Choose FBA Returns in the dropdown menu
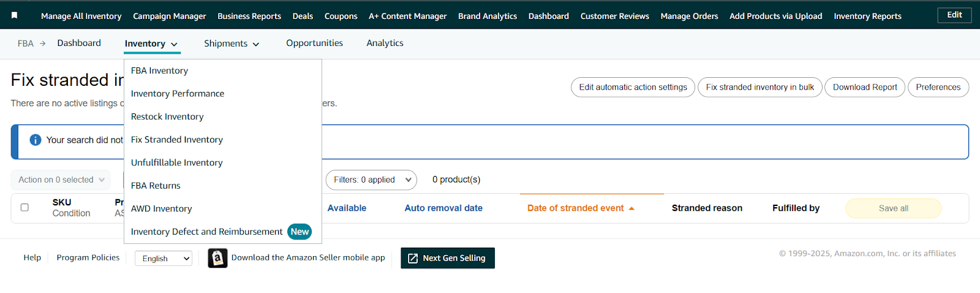The height and width of the screenshot is (293, 980). 156,185
